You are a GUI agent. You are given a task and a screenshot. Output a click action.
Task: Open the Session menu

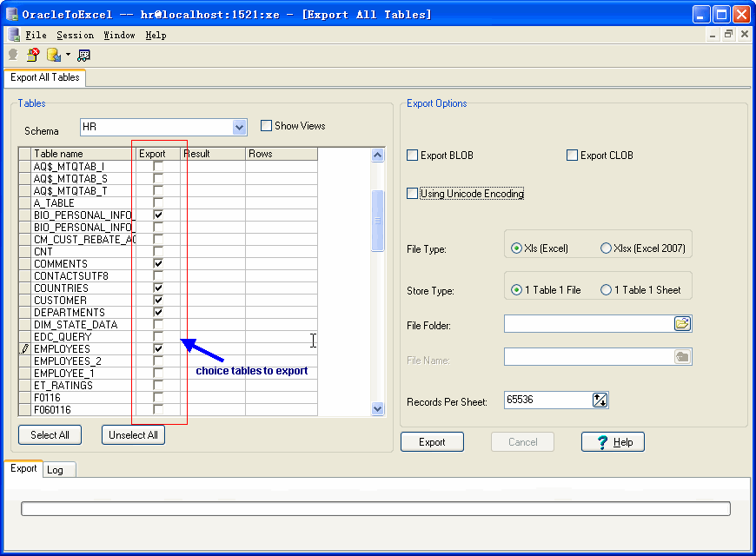coord(76,36)
